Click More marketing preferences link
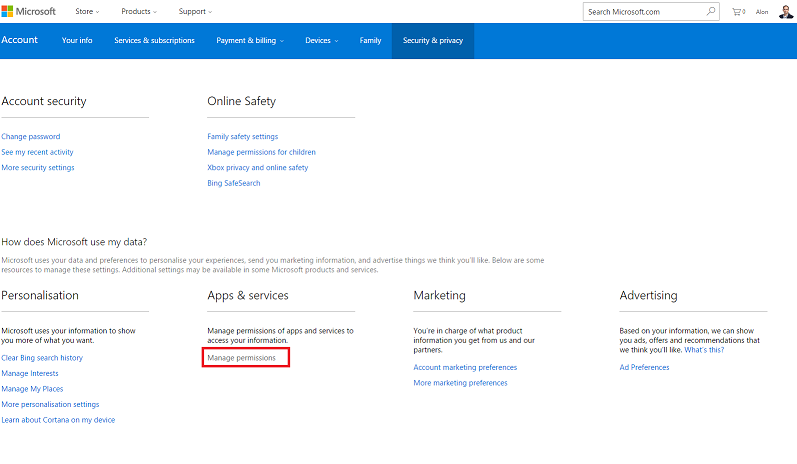 [461, 383]
